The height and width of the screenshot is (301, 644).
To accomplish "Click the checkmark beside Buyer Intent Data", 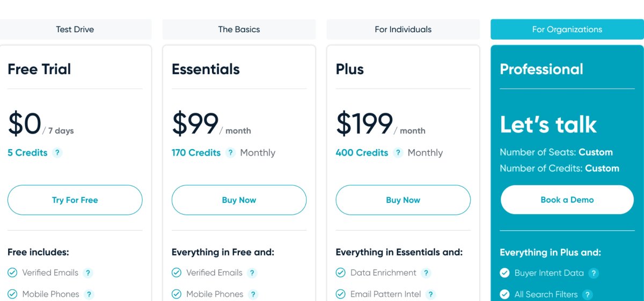I will coord(504,273).
